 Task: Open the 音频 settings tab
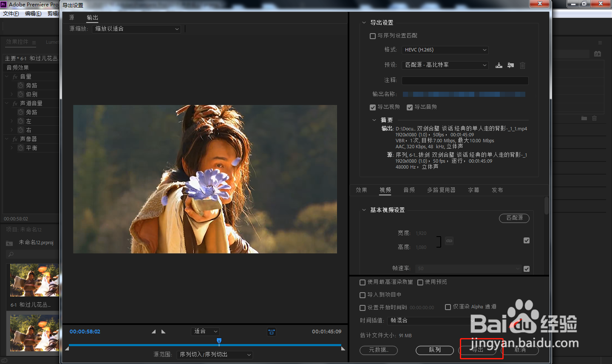pyautogui.click(x=409, y=190)
